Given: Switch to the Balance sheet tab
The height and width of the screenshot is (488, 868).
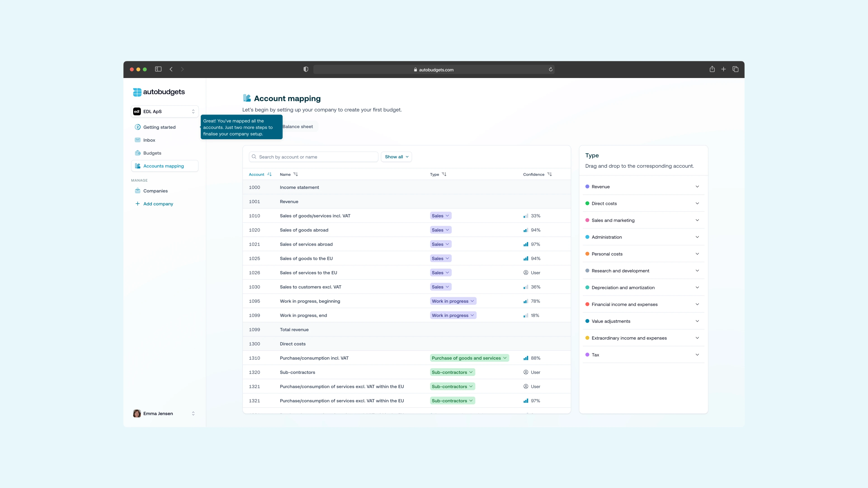Looking at the screenshot, I should click(x=297, y=127).
